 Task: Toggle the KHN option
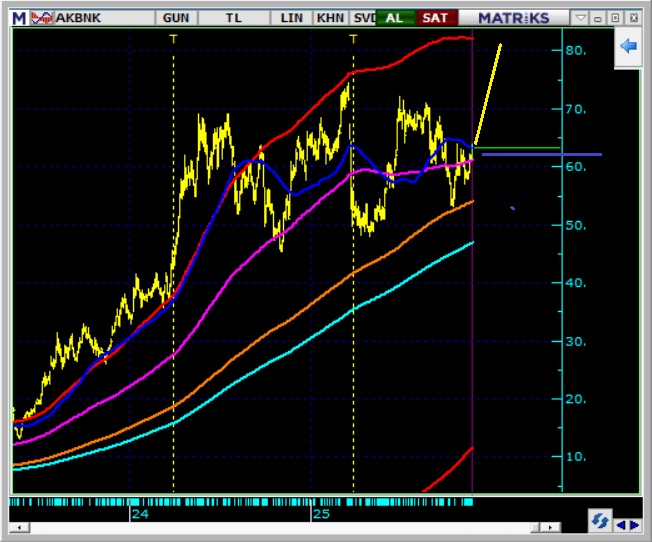coord(328,18)
